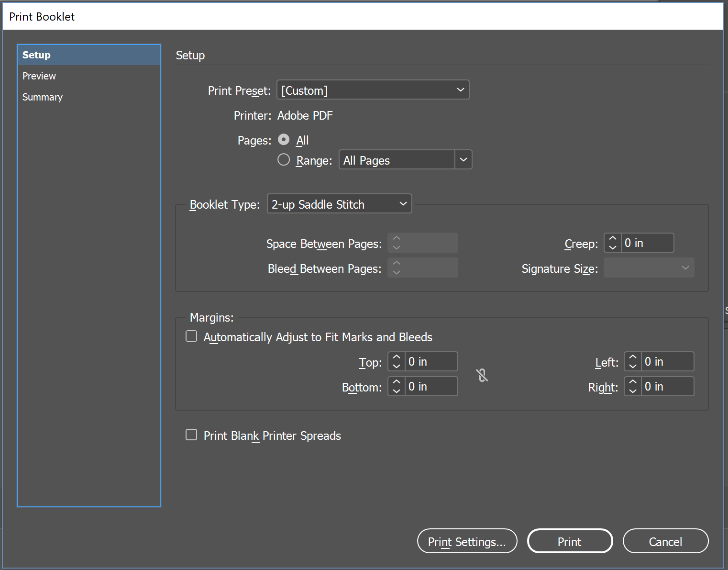Increase the Left margin stepper

[633, 357]
